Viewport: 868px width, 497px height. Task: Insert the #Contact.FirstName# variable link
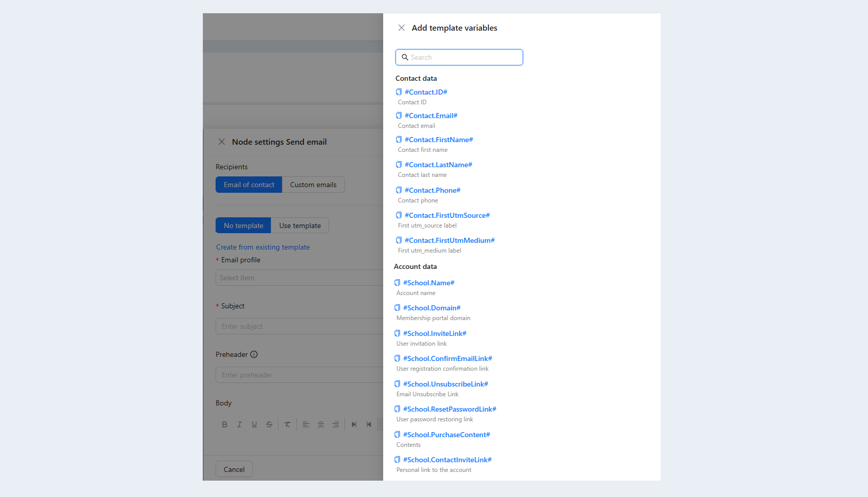[439, 140]
